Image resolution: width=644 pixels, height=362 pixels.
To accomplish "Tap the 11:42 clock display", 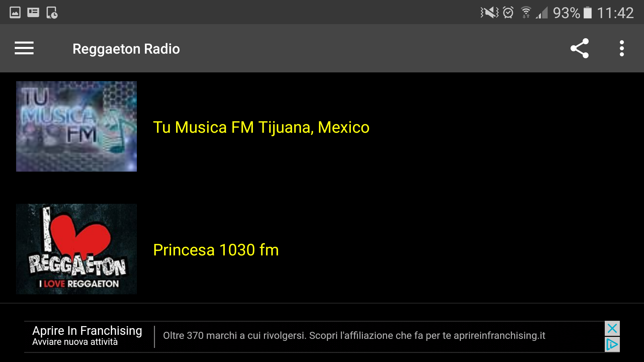I will click(615, 13).
